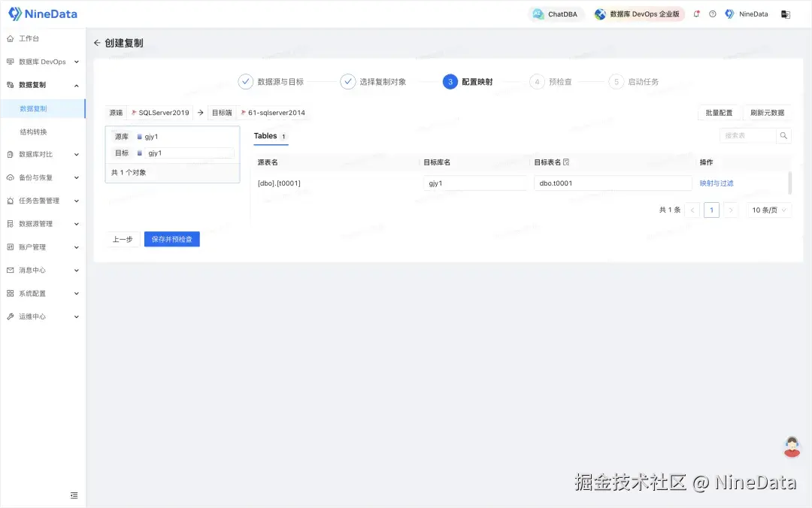Click the ChatDBA assistant icon
Screen dimensions: 812x508
coord(537,14)
